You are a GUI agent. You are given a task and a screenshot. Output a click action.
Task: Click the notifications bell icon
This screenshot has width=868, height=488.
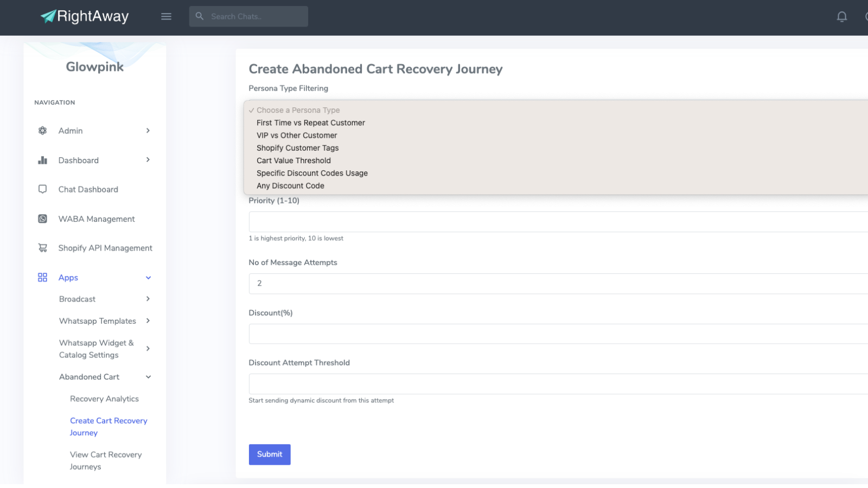(x=841, y=17)
